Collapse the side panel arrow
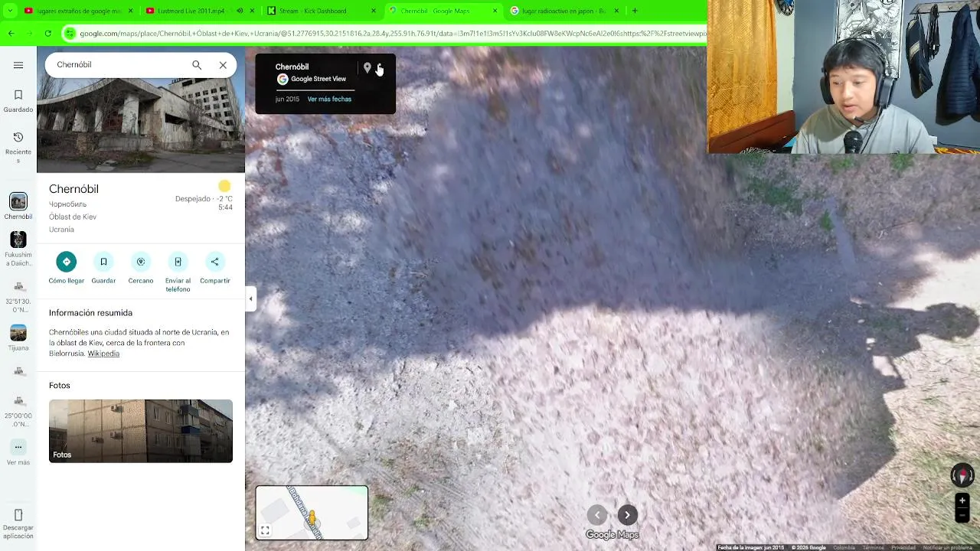The image size is (980, 551). click(x=250, y=299)
